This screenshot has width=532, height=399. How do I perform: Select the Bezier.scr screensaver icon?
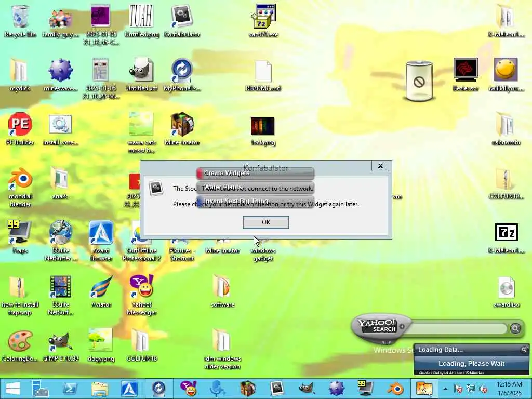point(465,74)
